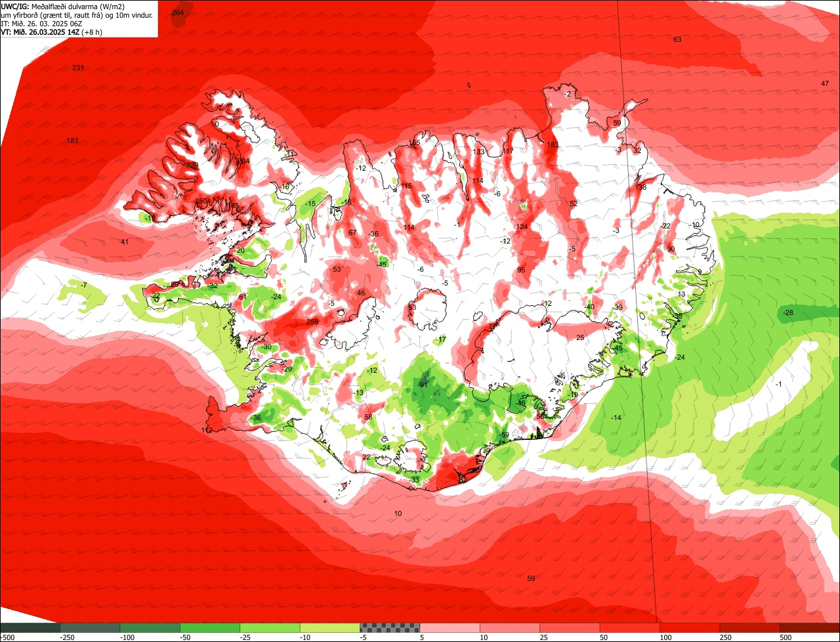Click the checkered legend swatch from -5 to 5
This screenshot has width=840, height=642.
[390, 627]
